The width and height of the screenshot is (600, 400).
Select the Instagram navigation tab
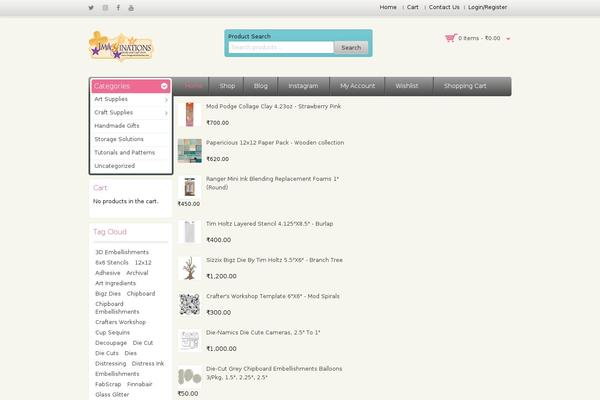[303, 86]
